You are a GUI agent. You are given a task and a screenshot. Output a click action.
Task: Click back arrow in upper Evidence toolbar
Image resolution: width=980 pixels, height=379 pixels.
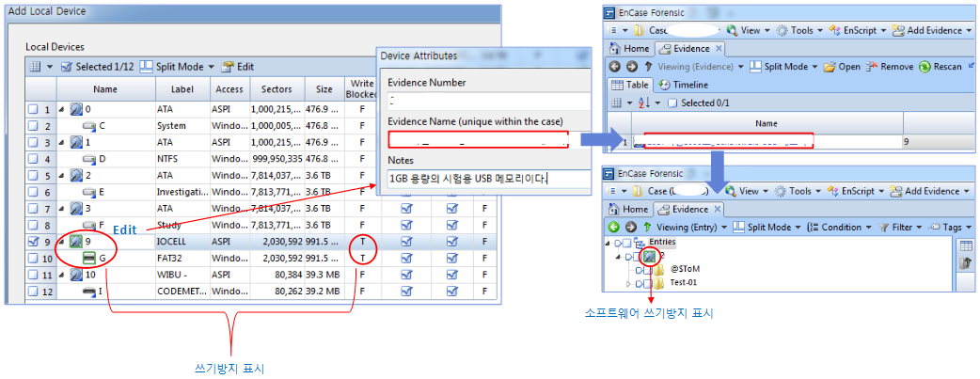click(614, 66)
